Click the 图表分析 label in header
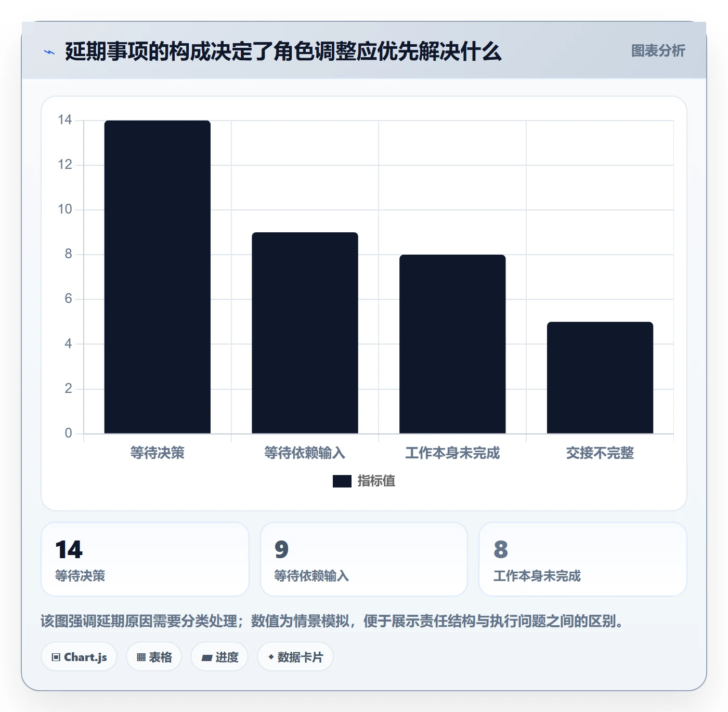The height and width of the screenshot is (712, 728). click(658, 51)
